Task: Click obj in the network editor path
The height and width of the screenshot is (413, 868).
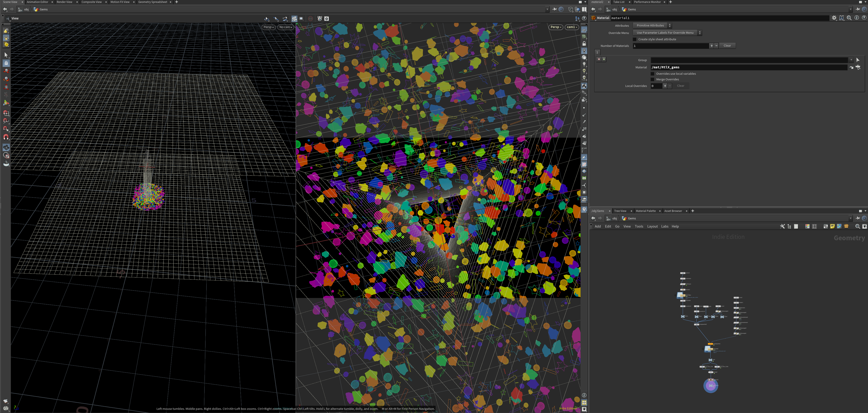Action: [x=615, y=218]
